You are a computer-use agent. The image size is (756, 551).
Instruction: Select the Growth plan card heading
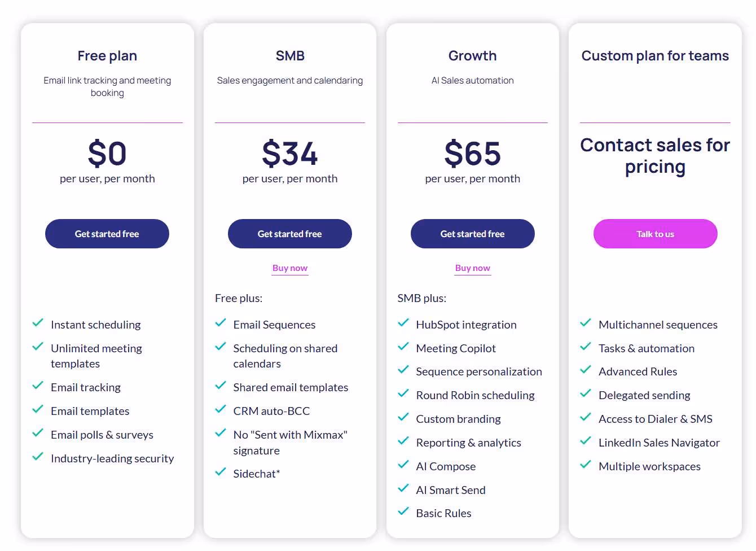coord(472,55)
